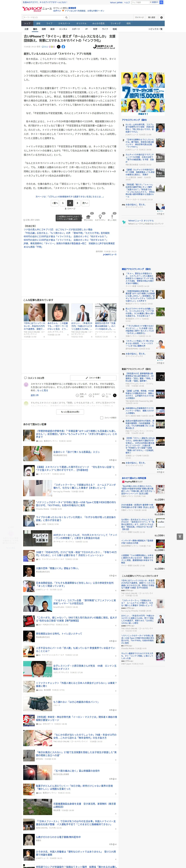The image size is (186, 868).
Task: Open video ranking item 1 thumbnail
Action: [x=160, y=376]
